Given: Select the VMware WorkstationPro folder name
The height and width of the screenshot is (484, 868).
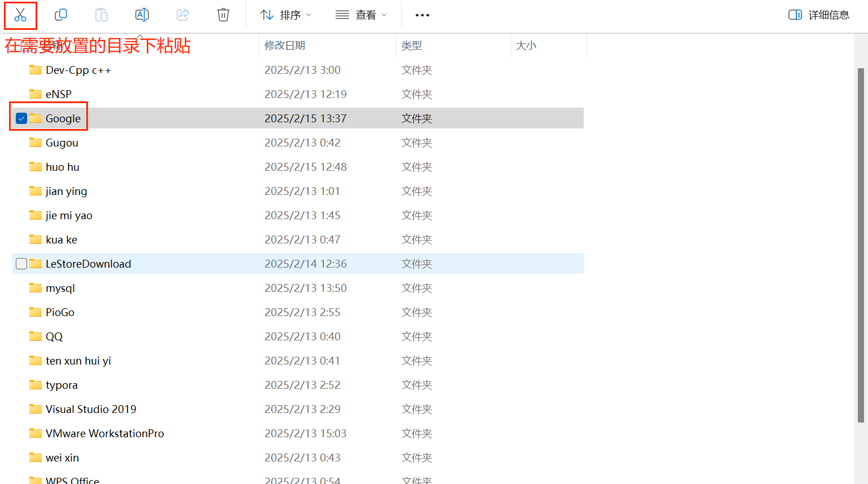Looking at the screenshot, I should (x=105, y=433).
